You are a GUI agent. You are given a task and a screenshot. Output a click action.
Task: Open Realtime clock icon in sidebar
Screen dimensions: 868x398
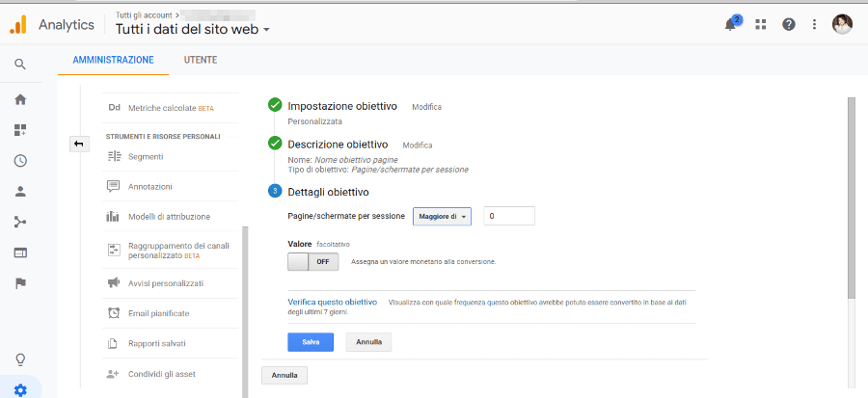20,161
